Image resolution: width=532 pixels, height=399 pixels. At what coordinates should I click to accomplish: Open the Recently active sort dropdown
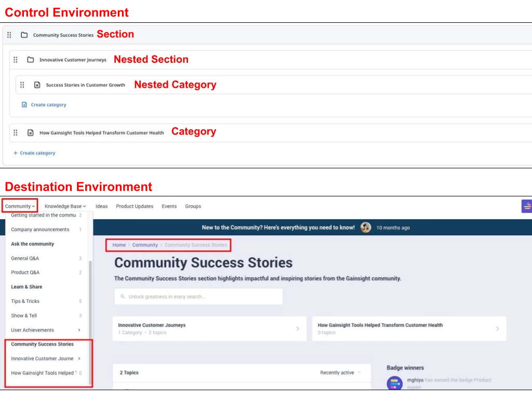coord(340,373)
